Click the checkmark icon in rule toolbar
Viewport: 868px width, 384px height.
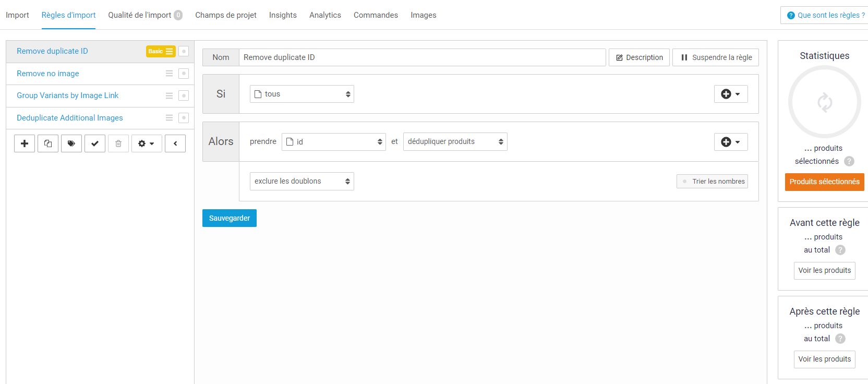click(x=95, y=143)
